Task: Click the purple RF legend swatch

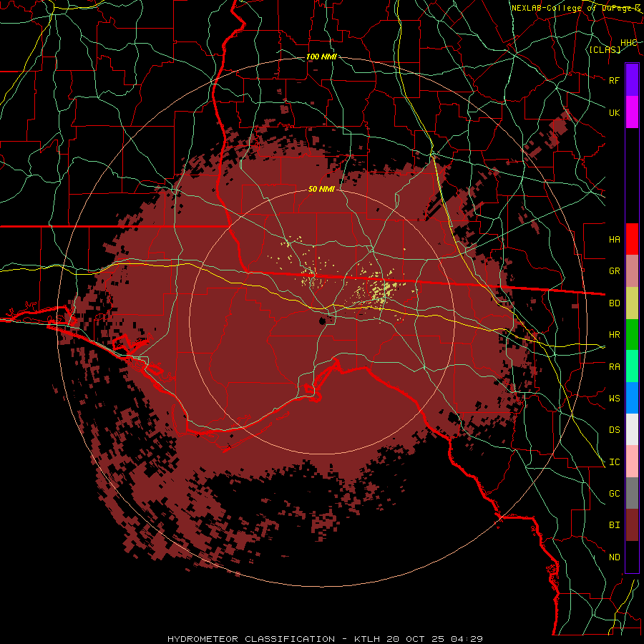Action: 632,80
